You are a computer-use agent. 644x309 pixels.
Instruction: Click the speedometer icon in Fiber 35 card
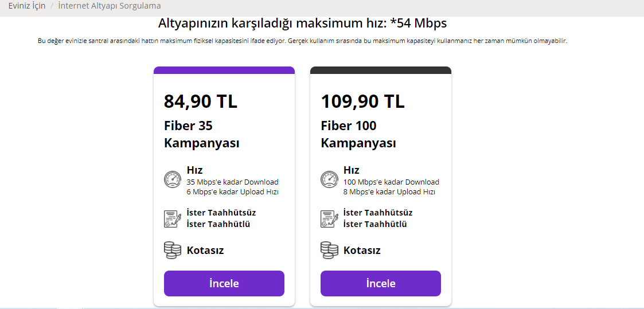173,179
